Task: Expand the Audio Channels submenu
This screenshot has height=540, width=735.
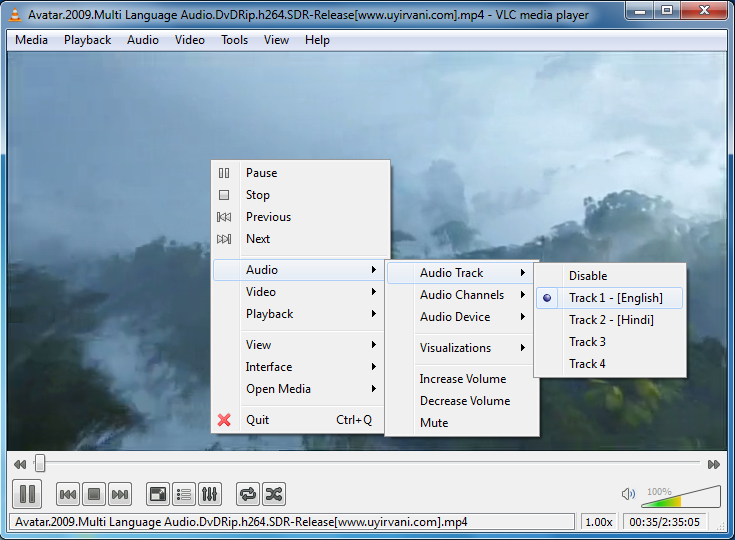Action: click(x=460, y=295)
